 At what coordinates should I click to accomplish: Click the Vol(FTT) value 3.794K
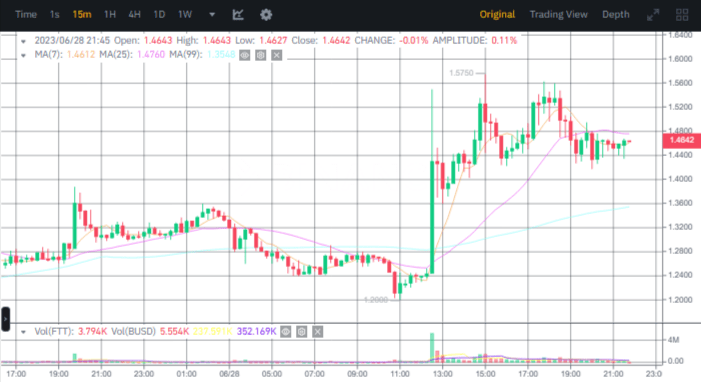(92, 331)
